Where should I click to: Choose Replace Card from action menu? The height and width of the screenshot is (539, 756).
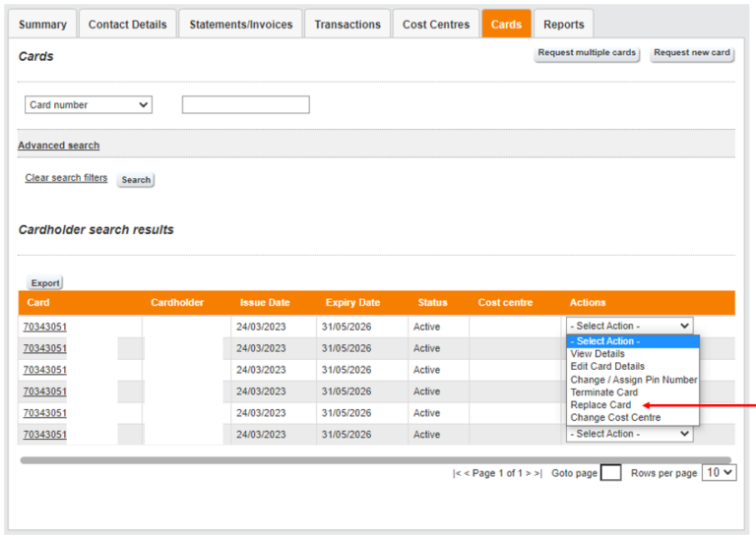[600, 405]
